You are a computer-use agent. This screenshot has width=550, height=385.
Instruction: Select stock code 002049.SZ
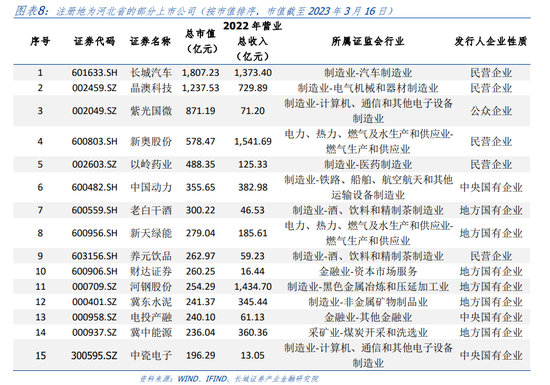pyautogui.click(x=94, y=111)
